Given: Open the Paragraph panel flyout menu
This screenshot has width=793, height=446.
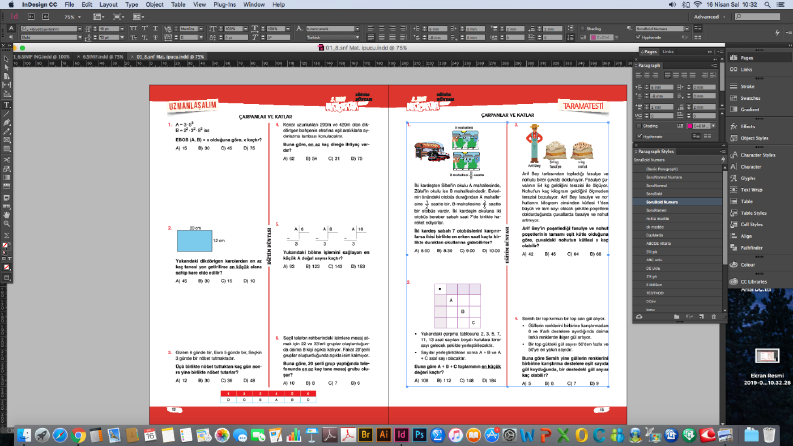Looking at the screenshot, I should click(715, 66).
